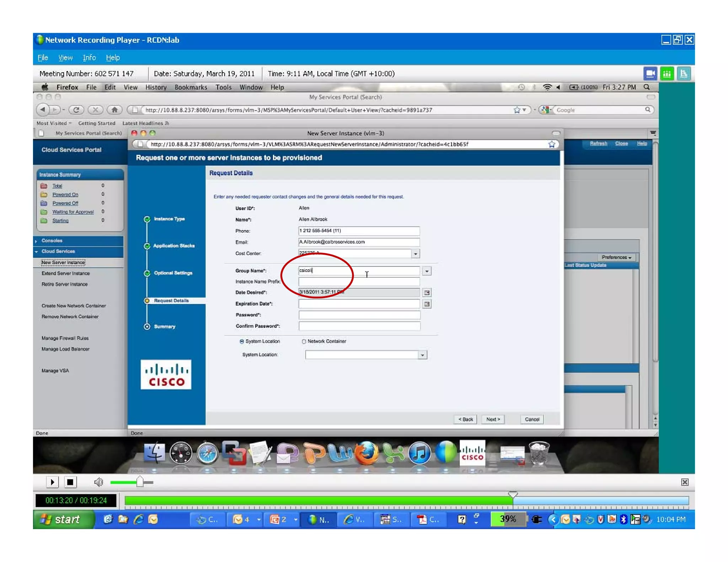The width and height of the screenshot is (728, 562).
Task: Click the Email input field
Action: (359, 242)
